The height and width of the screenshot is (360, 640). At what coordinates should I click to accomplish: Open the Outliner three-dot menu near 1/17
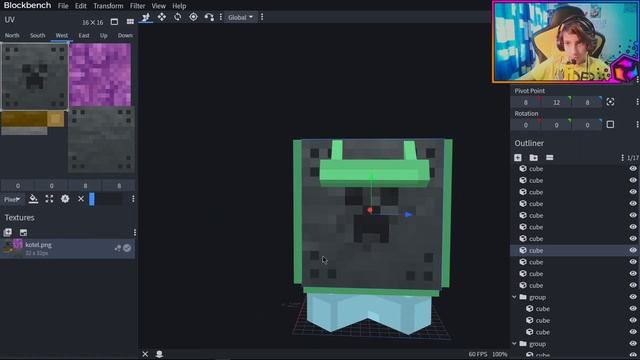pyautogui.click(x=622, y=158)
